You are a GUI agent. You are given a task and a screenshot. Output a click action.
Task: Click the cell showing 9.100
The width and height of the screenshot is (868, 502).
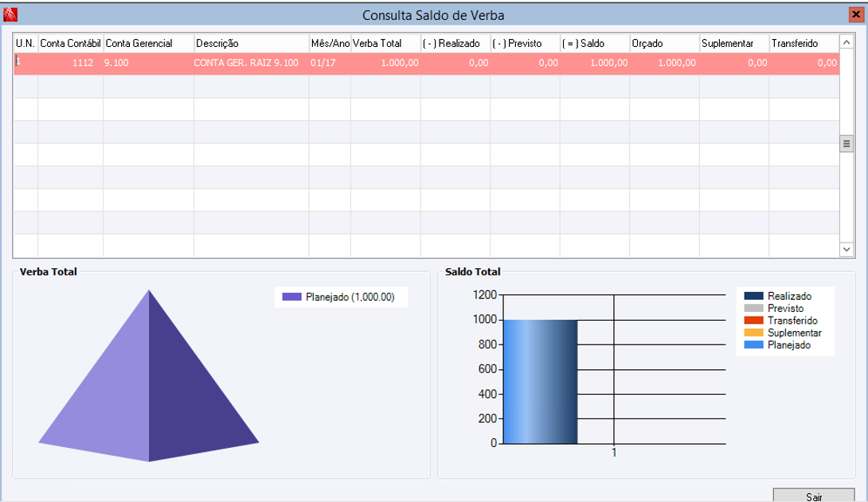point(148,63)
